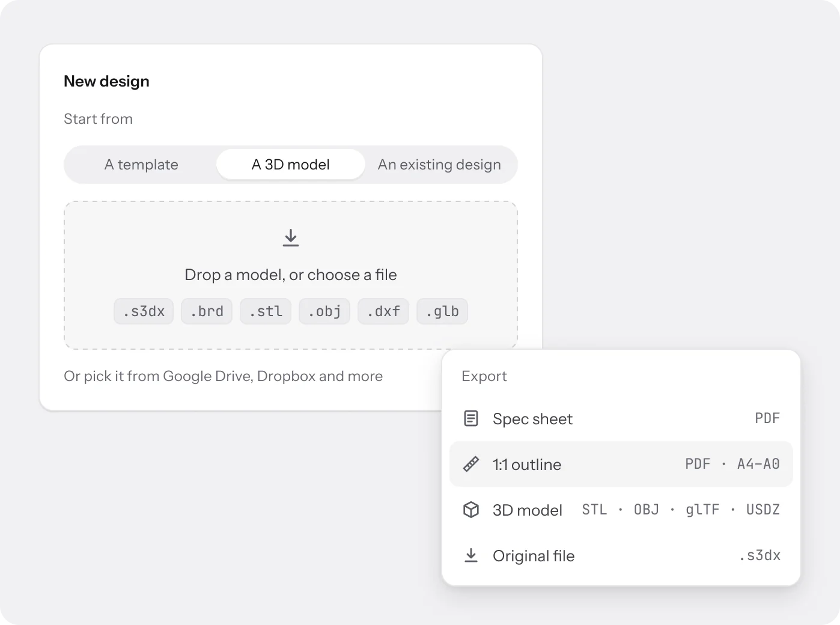
Task: Click the 'STL' format label
Action: click(x=594, y=510)
